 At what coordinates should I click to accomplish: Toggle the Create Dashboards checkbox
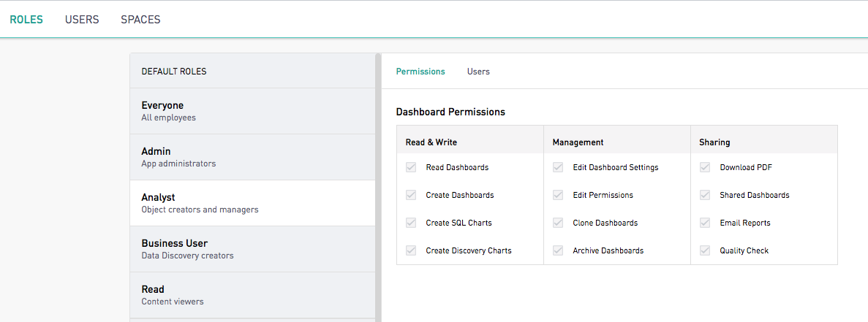411,195
